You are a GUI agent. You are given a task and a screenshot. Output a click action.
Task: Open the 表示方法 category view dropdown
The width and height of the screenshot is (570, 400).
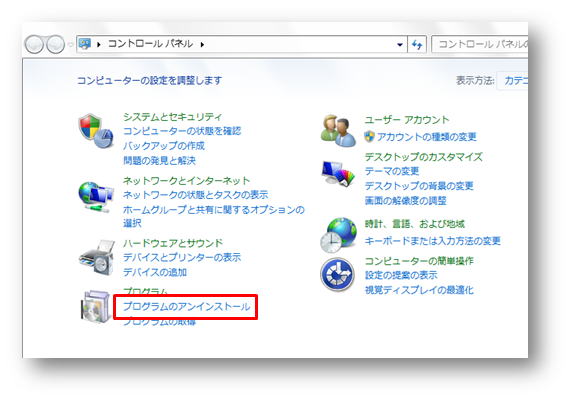513,80
